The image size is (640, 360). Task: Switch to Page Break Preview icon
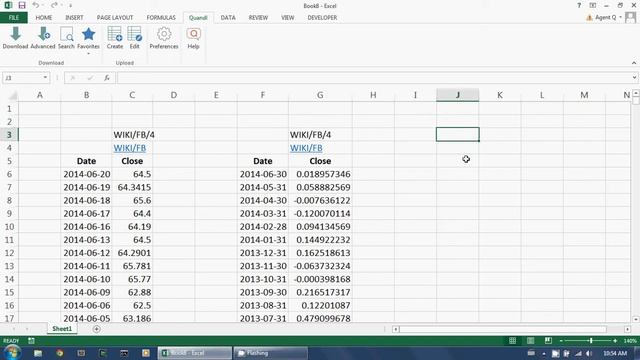(x=548, y=340)
